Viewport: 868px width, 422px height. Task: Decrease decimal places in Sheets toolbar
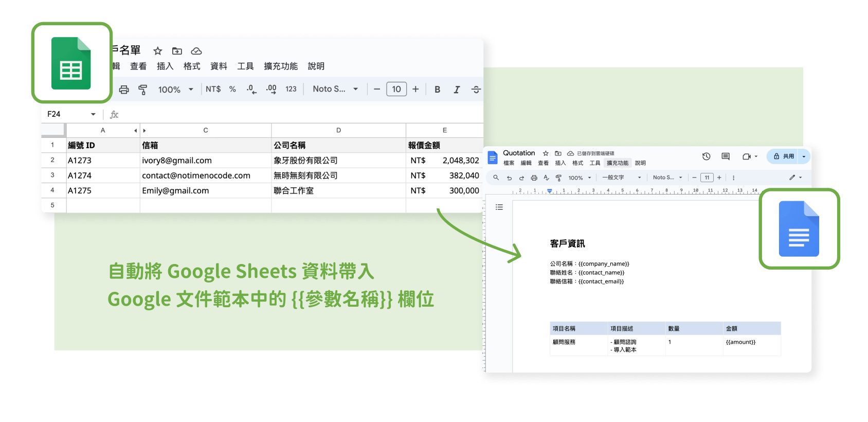coord(251,90)
